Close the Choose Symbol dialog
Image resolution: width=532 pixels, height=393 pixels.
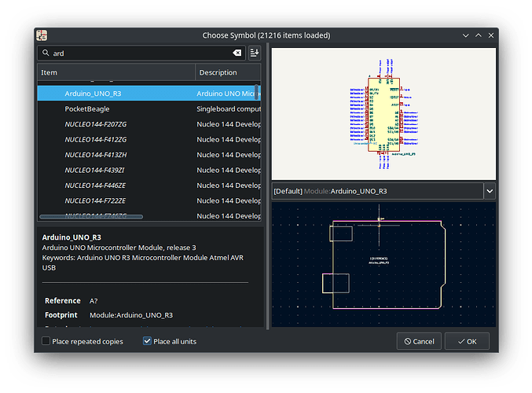[x=491, y=35]
